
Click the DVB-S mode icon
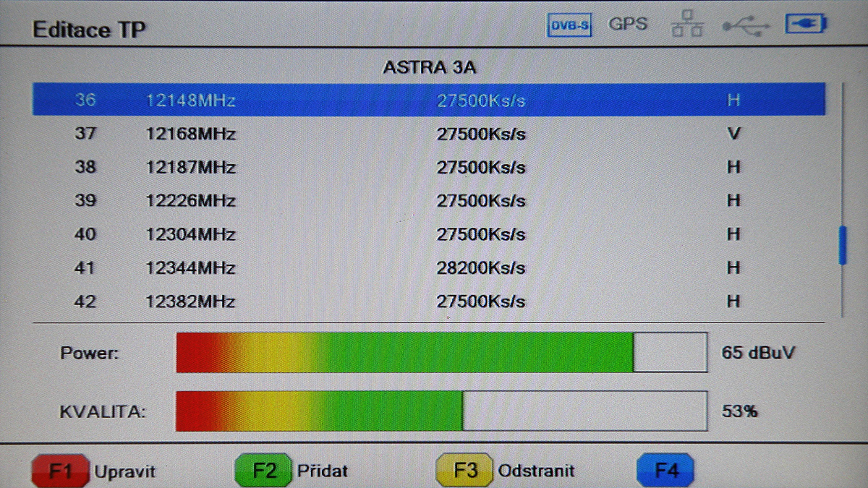pyautogui.click(x=569, y=26)
